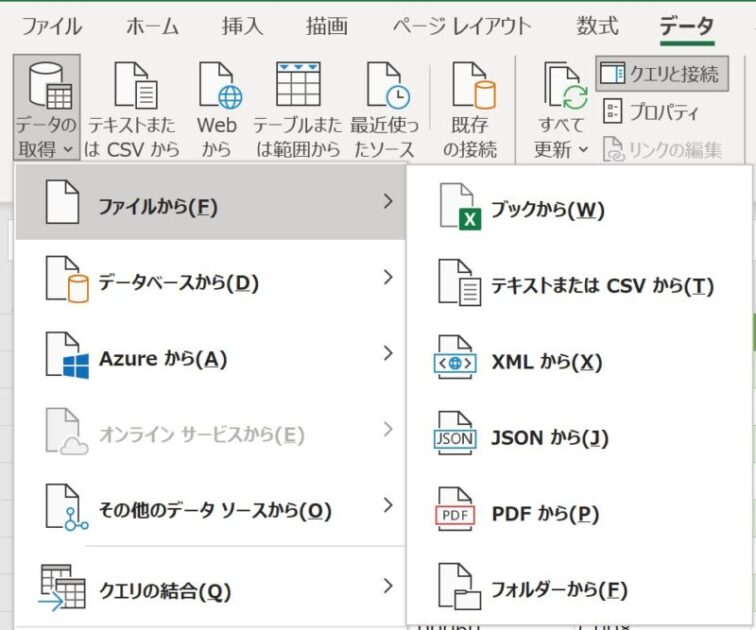
Task: Expand ファイルから submenu chevron
Action: coord(388,201)
